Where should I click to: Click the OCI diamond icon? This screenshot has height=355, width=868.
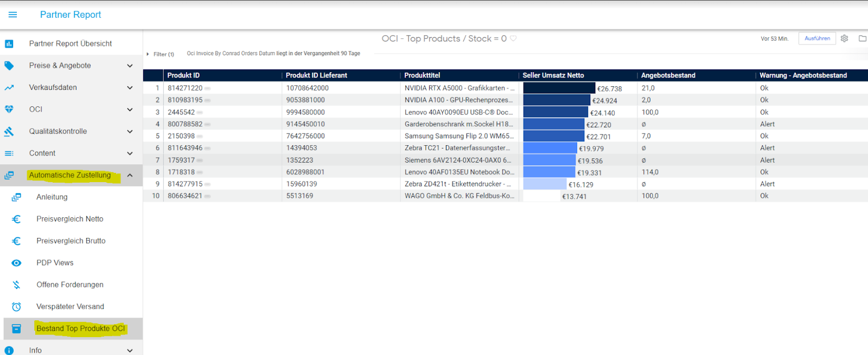point(9,109)
